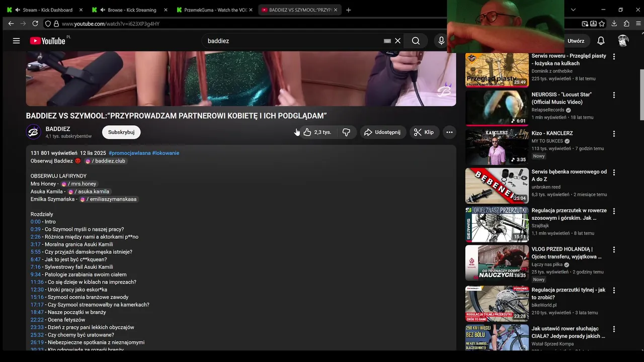Click the site security shield icon
Viewport: 644px width, 362px height.
coord(48,24)
